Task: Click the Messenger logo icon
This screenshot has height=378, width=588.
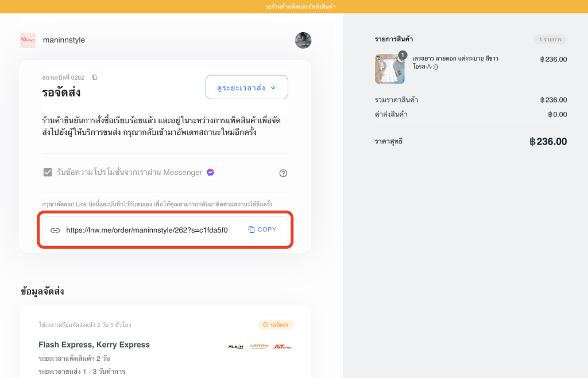Action: (x=211, y=172)
